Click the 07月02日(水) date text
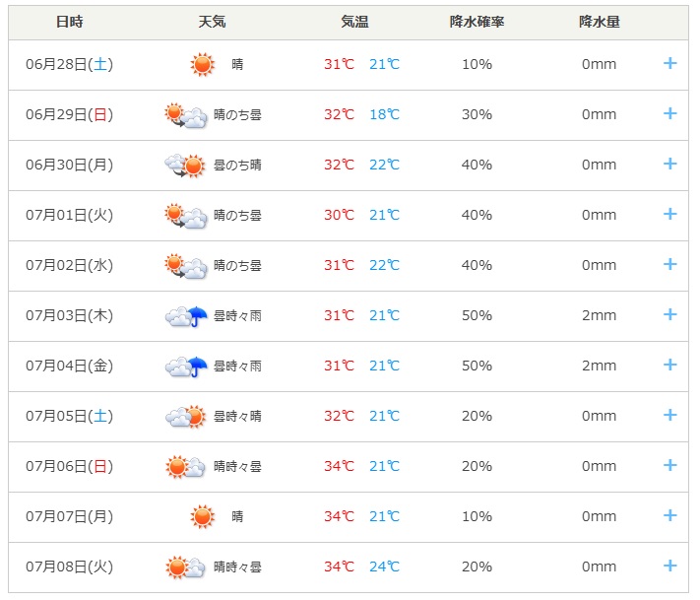The height and width of the screenshot is (600, 700). 69,265
